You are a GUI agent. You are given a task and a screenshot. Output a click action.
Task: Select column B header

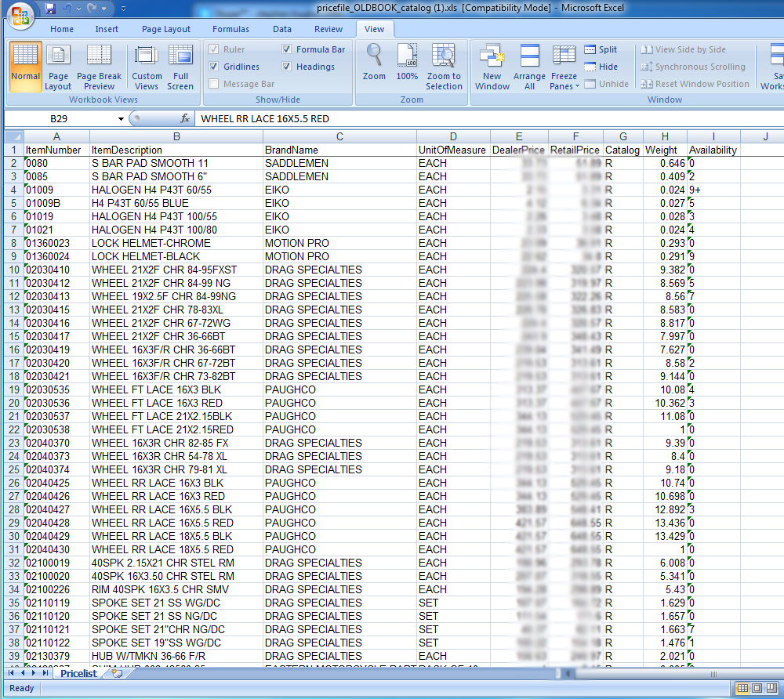pos(176,136)
